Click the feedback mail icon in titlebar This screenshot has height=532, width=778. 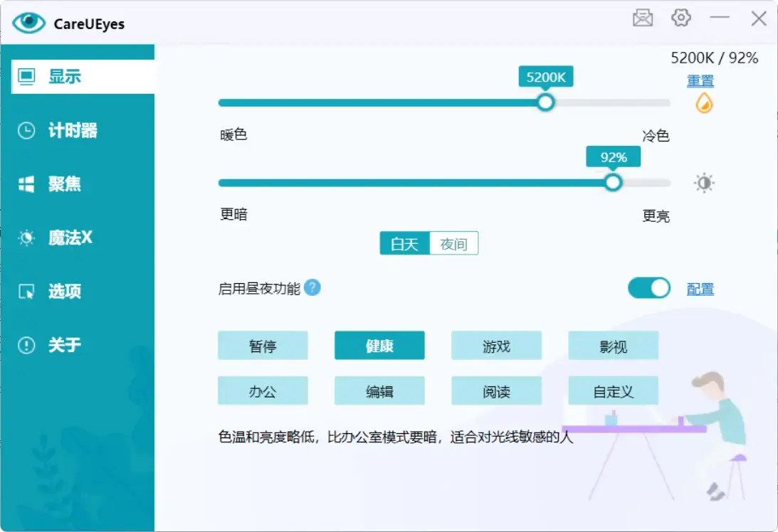[642, 18]
